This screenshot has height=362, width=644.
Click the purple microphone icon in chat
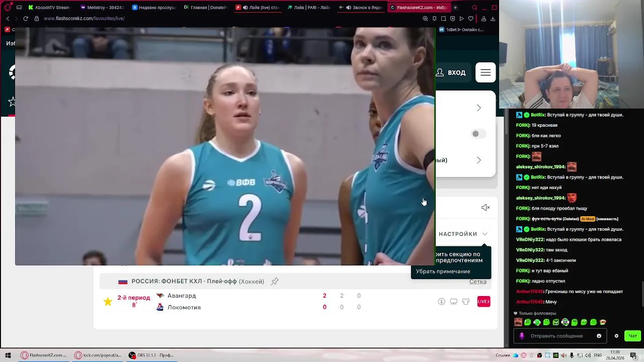point(522,336)
